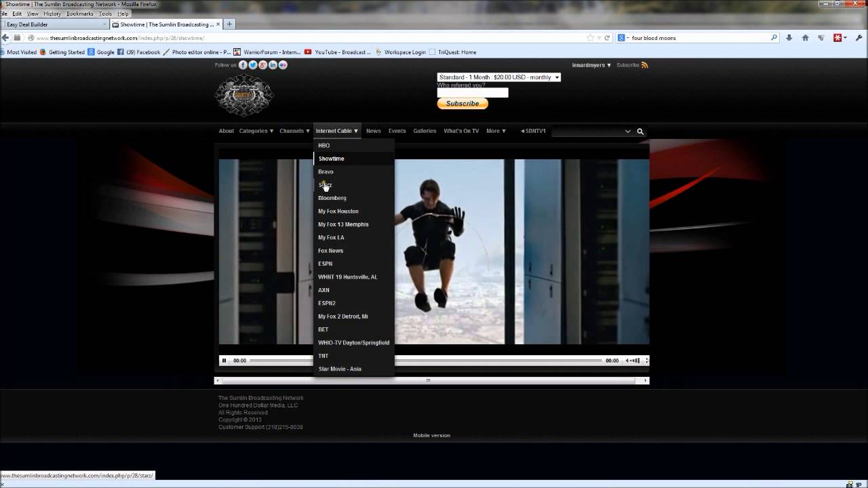Go to the Events page
868x488 pixels.
pyautogui.click(x=397, y=131)
